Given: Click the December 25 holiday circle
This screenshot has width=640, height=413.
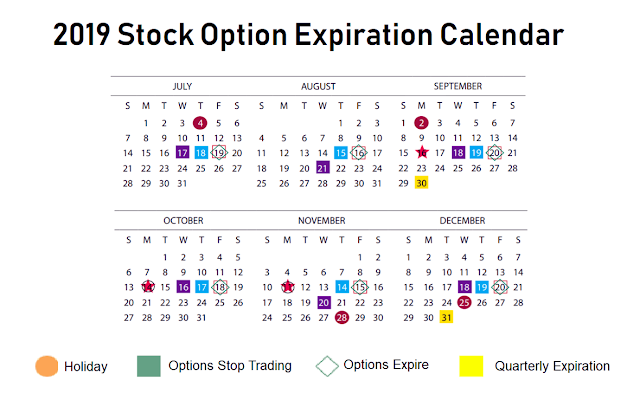Looking at the screenshot, I should coord(464,302).
